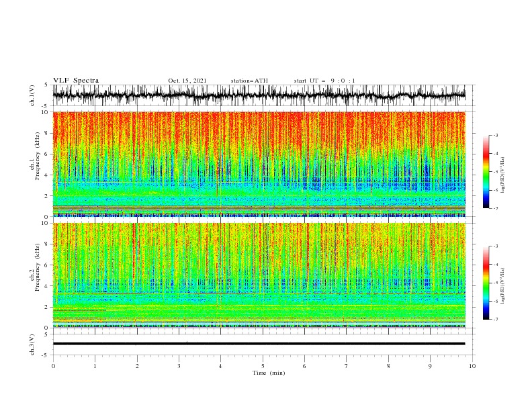Viewport: 532px width, 411px height.
Task: Click the "ch.3(V)" axis label
Action: click(32, 345)
